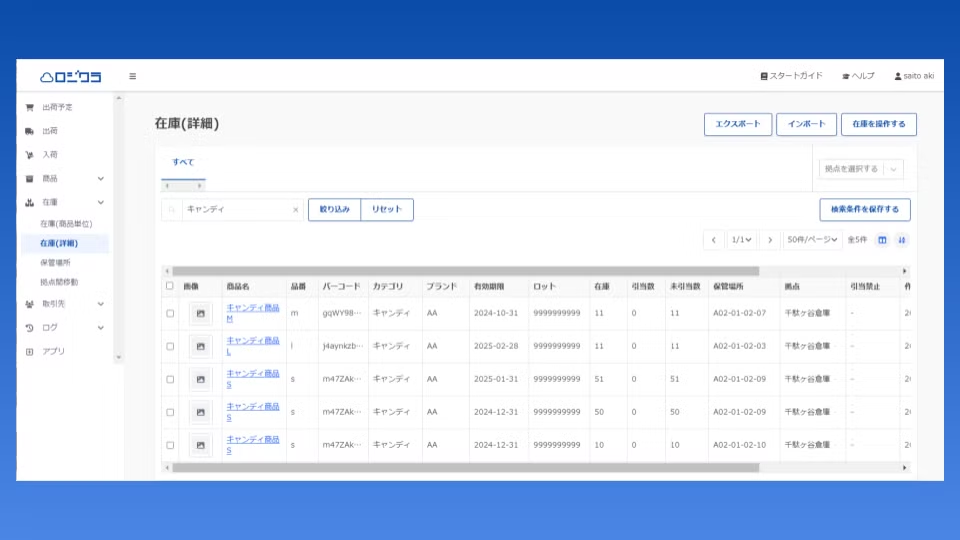The height and width of the screenshot is (540, 960).
Task: Toggle the select-all checkbox in table header
Action: point(170,286)
